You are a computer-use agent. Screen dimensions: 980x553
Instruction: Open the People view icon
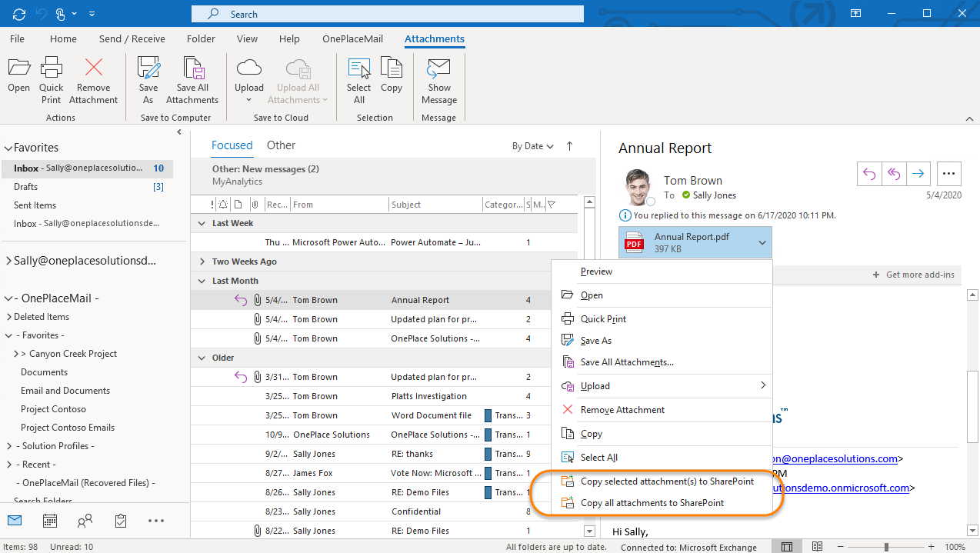[x=85, y=521]
